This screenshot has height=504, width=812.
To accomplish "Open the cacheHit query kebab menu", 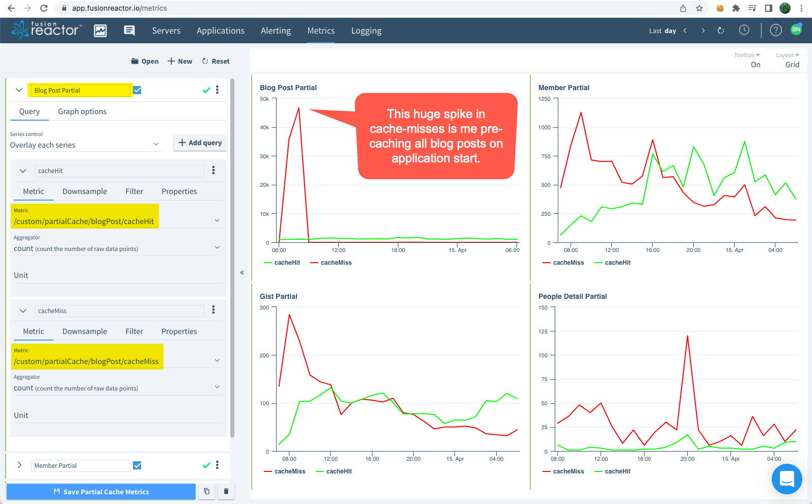I will pos(213,171).
